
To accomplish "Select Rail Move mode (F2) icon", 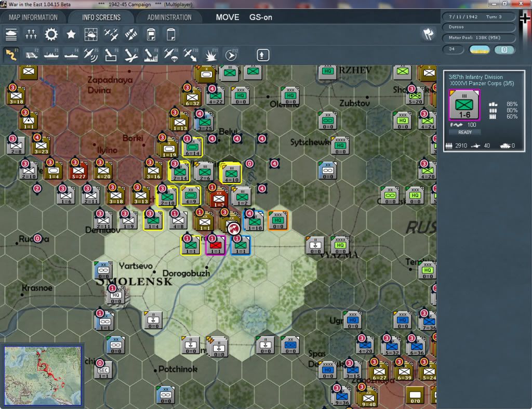I will 31,55.
